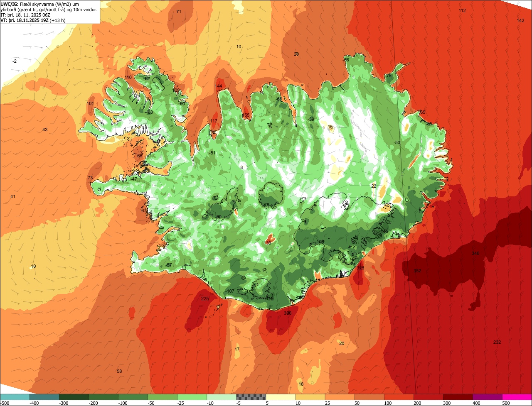Click the map value '232'
The image size is (532, 406).
[497, 342]
